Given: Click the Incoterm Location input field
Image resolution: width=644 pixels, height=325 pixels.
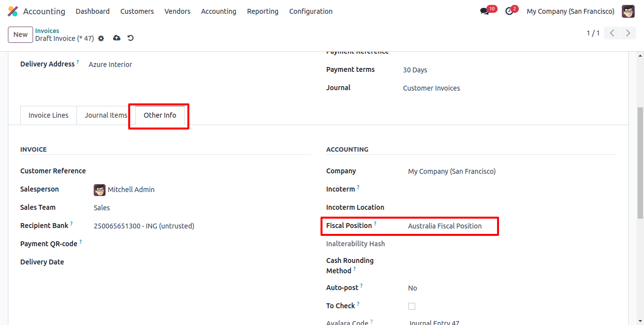Looking at the screenshot, I should point(512,208).
